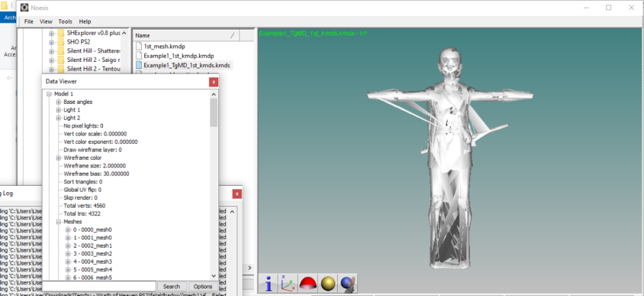644x296 pixels.
Task: Open the File menu
Action: pos(29,21)
